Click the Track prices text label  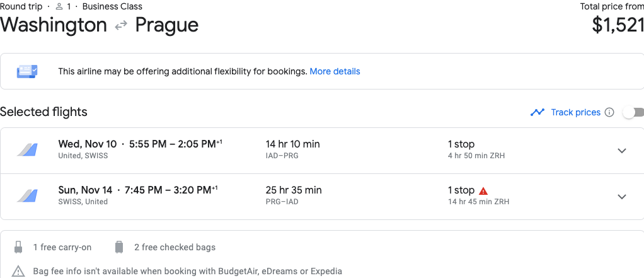[x=575, y=113]
